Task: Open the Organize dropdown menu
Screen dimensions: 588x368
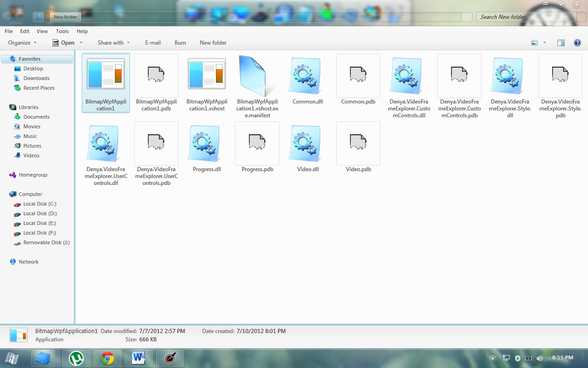Action: [22, 43]
